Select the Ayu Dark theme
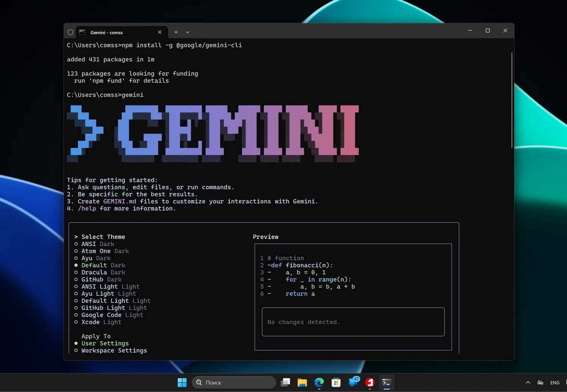Image resolution: width=567 pixels, height=392 pixels. point(92,258)
